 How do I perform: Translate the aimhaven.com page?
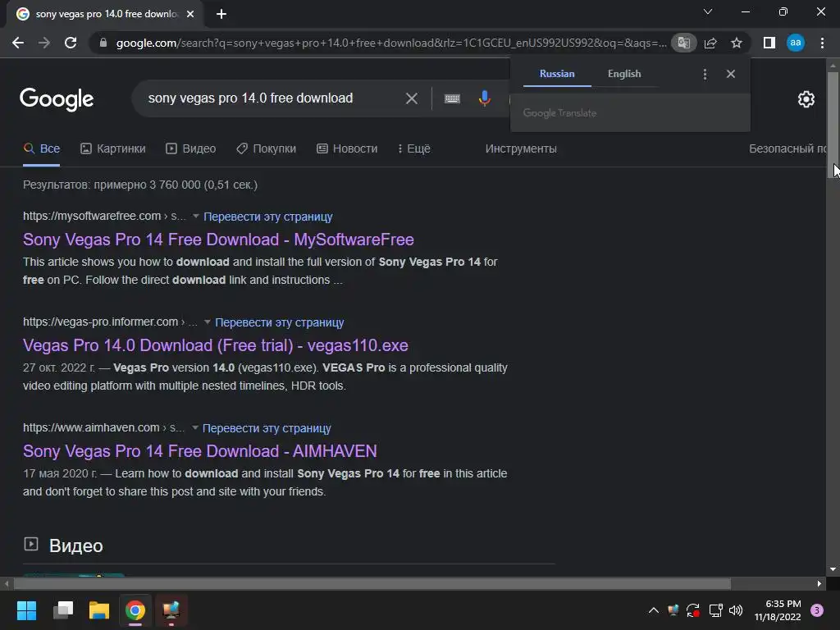tap(267, 428)
